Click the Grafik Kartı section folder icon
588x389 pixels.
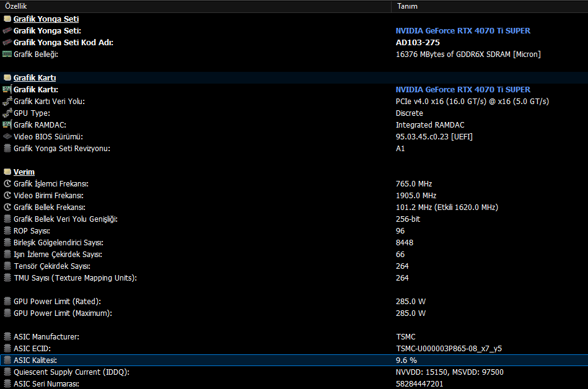click(7, 77)
